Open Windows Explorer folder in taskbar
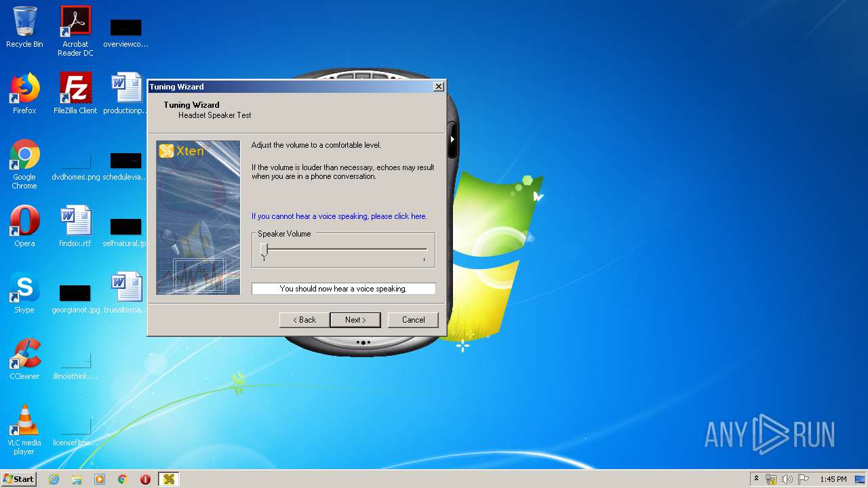 (x=77, y=479)
